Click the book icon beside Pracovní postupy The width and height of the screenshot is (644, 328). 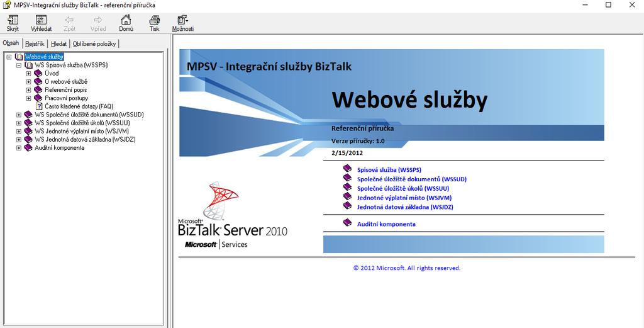[x=38, y=98]
